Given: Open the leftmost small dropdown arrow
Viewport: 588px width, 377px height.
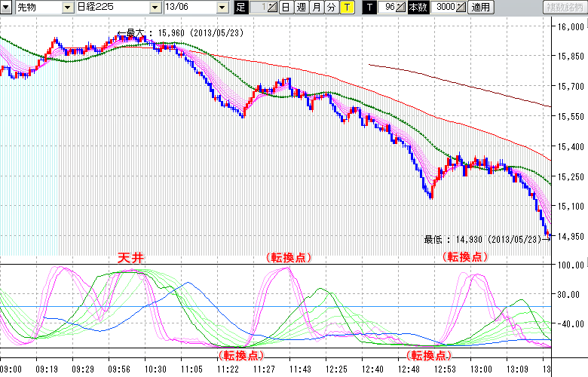Looking at the screenshot, I should coord(5,8).
